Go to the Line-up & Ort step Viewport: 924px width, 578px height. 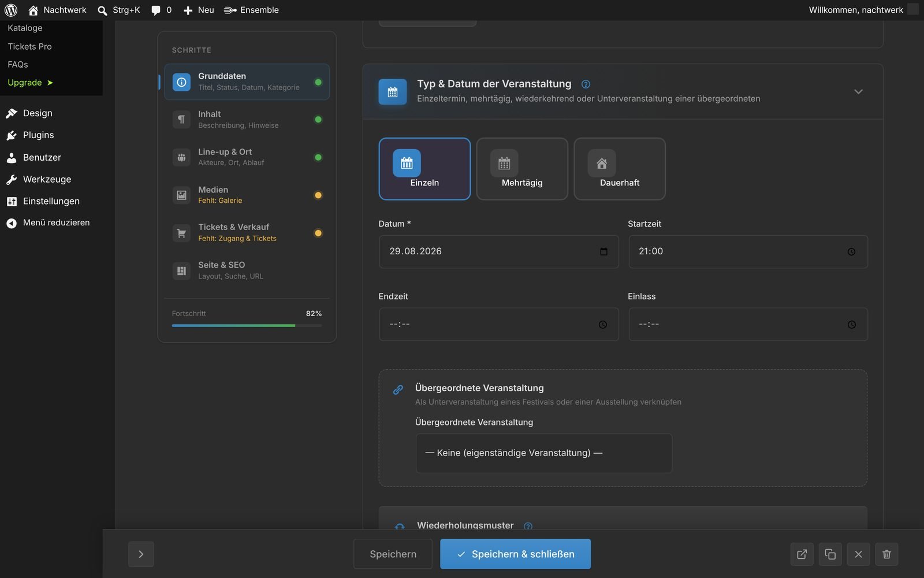coord(247,157)
